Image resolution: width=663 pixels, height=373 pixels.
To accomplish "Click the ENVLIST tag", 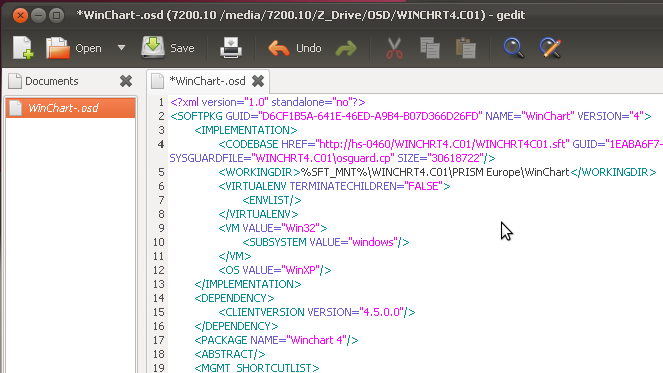I will coord(272,200).
